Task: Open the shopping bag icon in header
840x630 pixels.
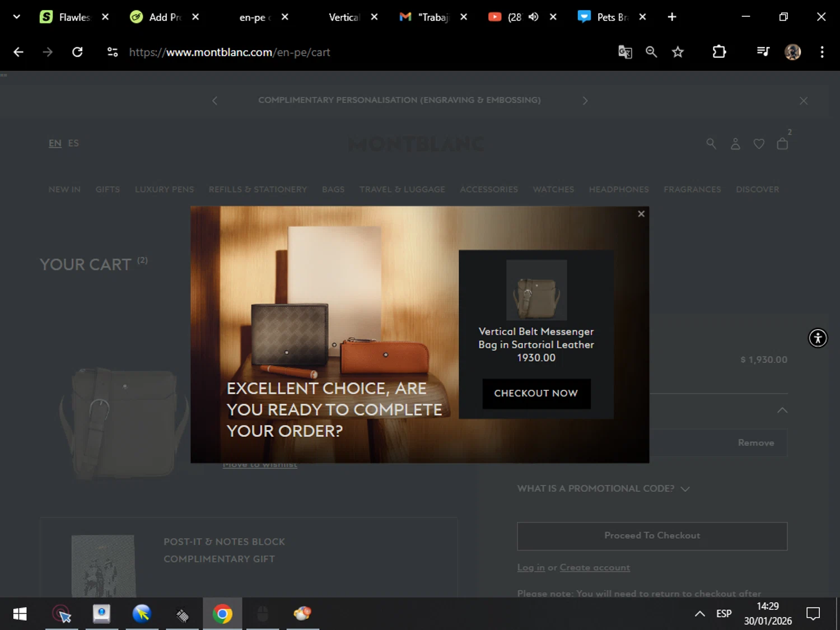Action: point(782,144)
